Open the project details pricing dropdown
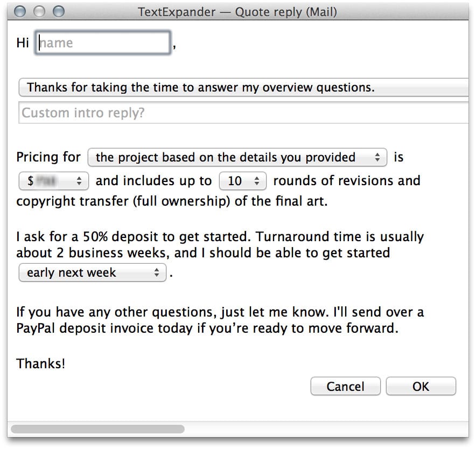Image resolution: width=476 pixels, height=449 pixels. (237, 157)
